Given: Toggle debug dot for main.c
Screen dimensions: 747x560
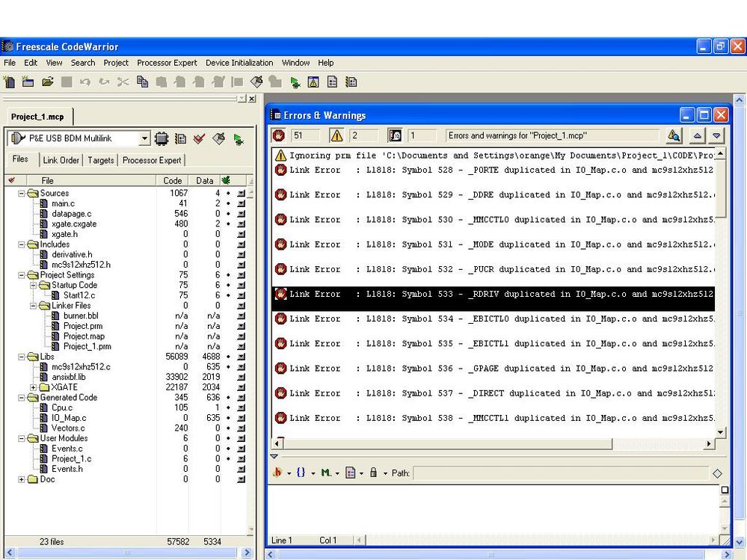Looking at the screenshot, I should pyautogui.click(x=228, y=203).
